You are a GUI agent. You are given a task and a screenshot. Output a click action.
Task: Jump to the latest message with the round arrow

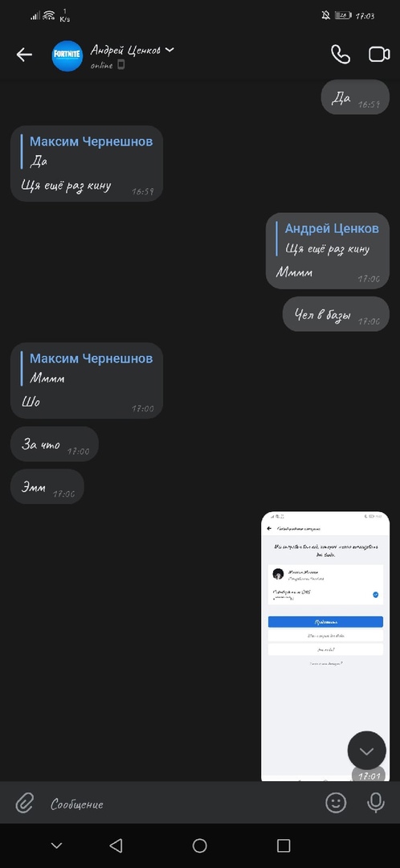pyautogui.click(x=366, y=750)
